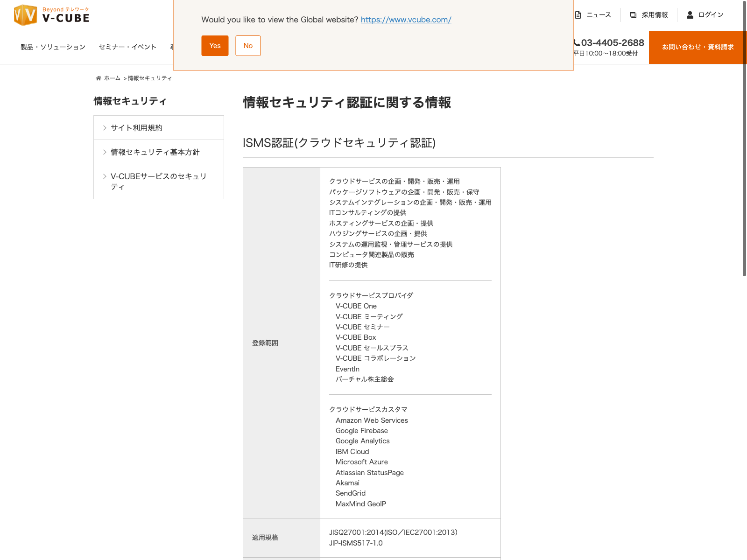Open 採用情報 link in header
Viewport: 747px width, 560px height.
[655, 15]
